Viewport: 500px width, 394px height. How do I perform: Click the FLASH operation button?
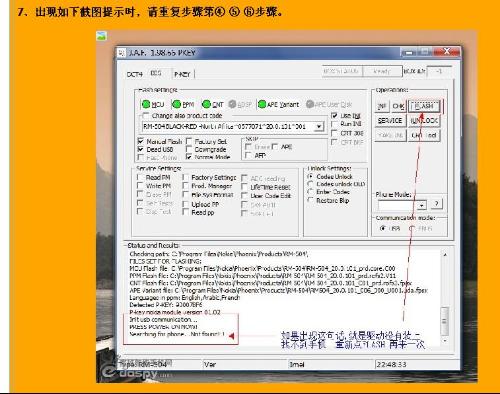tap(424, 106)
